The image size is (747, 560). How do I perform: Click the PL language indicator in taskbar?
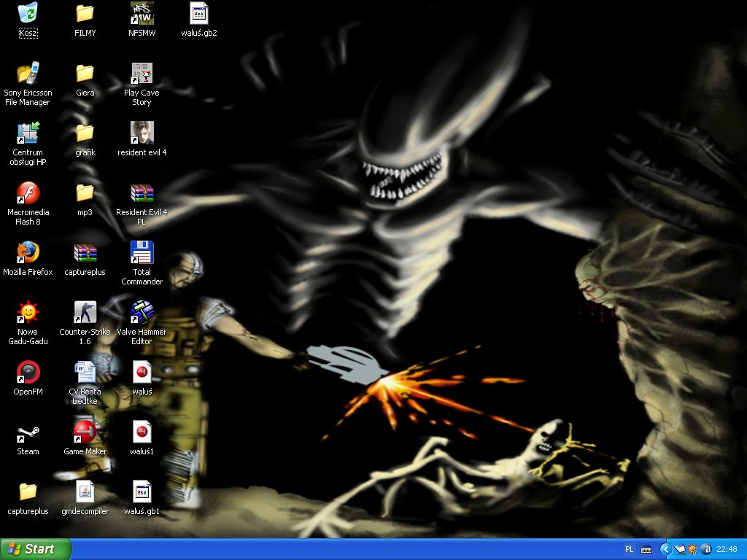[x=630, y=549]
